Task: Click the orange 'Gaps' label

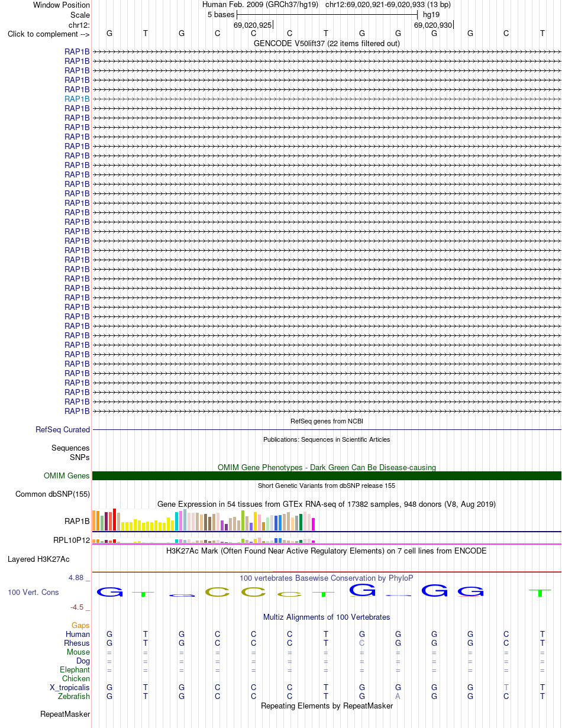Action: [80, 625]
